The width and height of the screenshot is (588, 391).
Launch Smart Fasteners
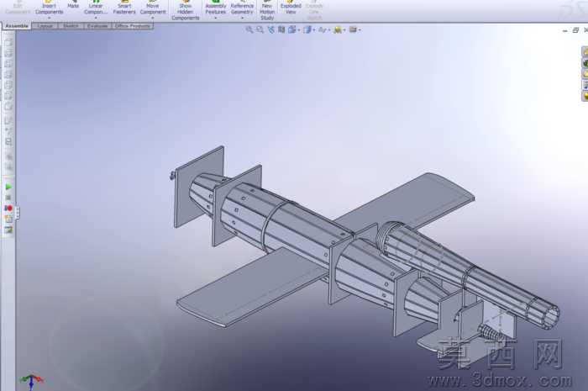pos(124,8)
